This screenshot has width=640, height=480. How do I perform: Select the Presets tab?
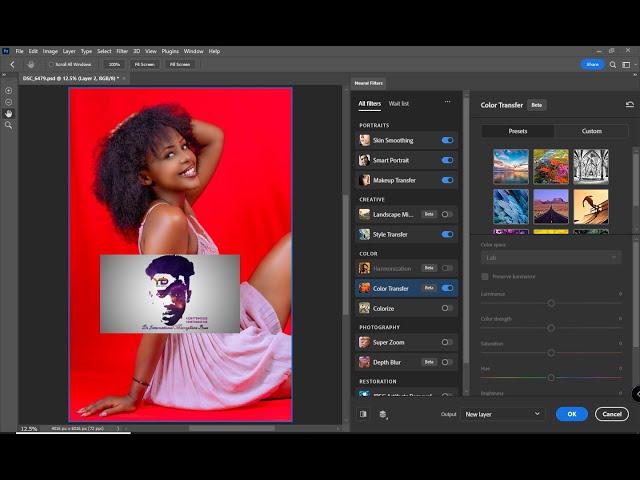[518, 131]
